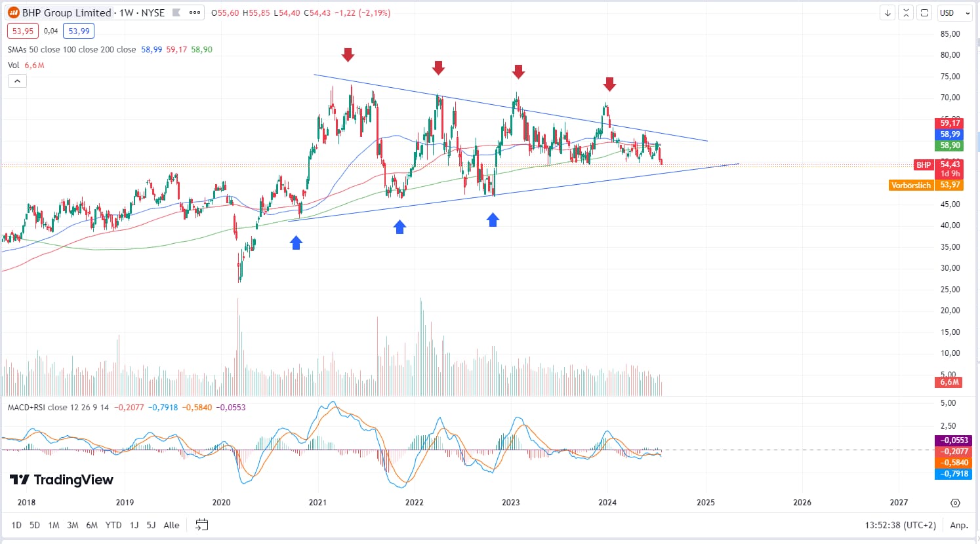The height and width of the screenshot is (544, 980).
Task: Click the red -0,2077 indicator value label
Action: click(x=953, y=452)
